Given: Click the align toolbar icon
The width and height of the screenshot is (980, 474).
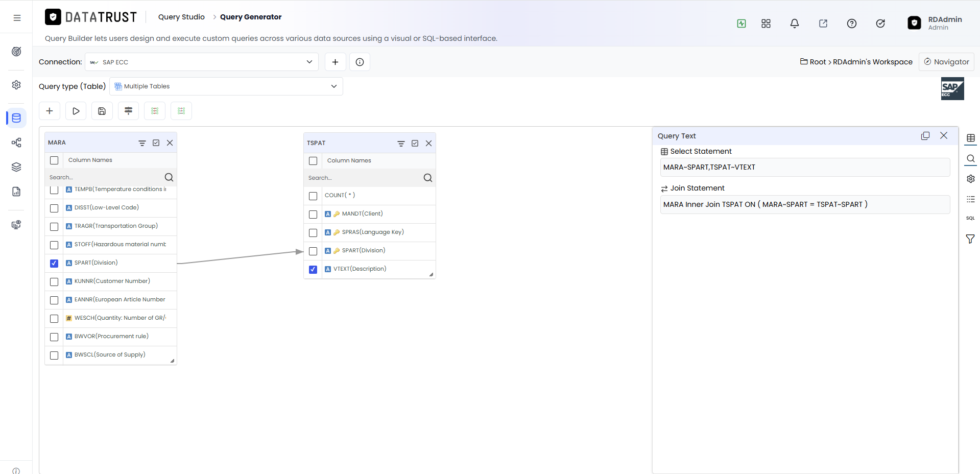Looking at the screenshot, I should point(129,111).
